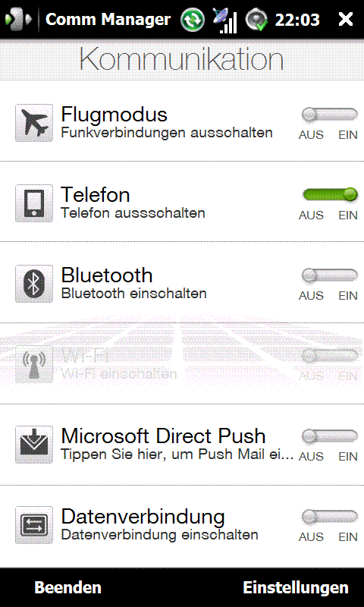Open the Microsoft Direct Push entry text
This screenshot has height=607, width=364.
coord(163,436)
